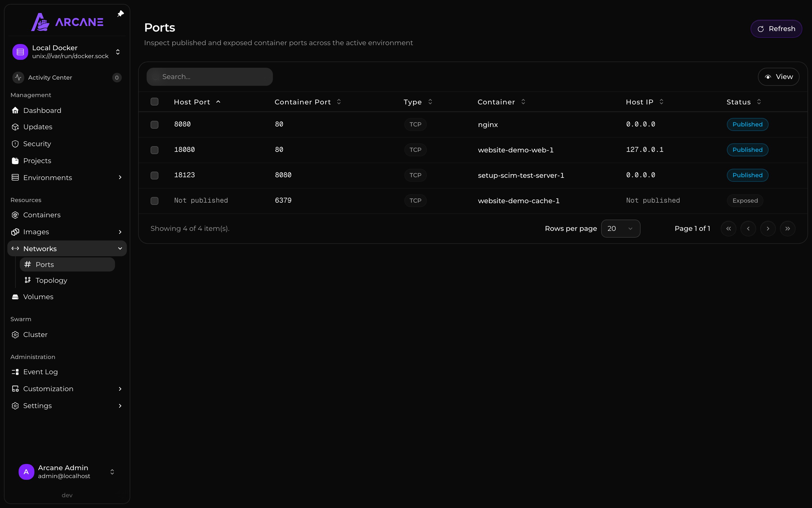The image size is (812, 508).
Task: Go to the previous page arrow
Action: click(748, 229)
